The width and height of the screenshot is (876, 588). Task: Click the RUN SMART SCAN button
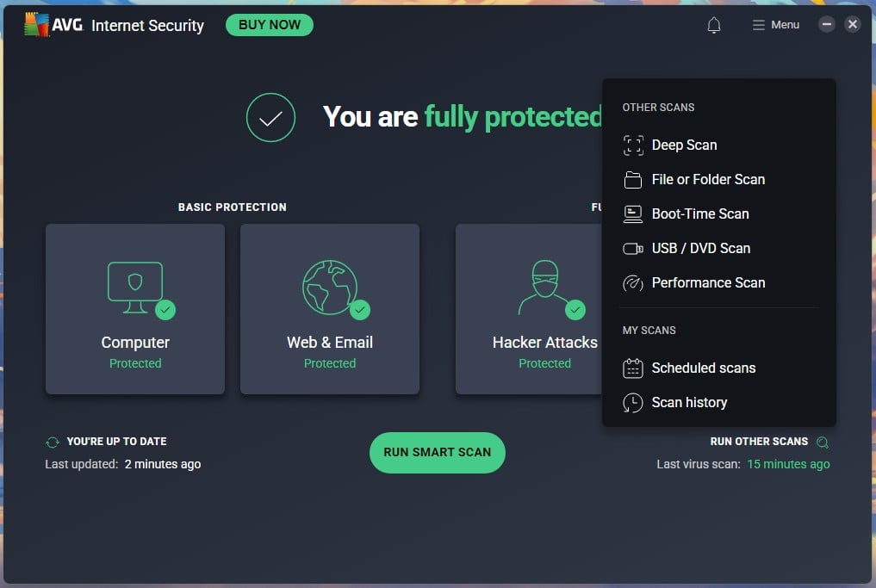pos(438,453)
